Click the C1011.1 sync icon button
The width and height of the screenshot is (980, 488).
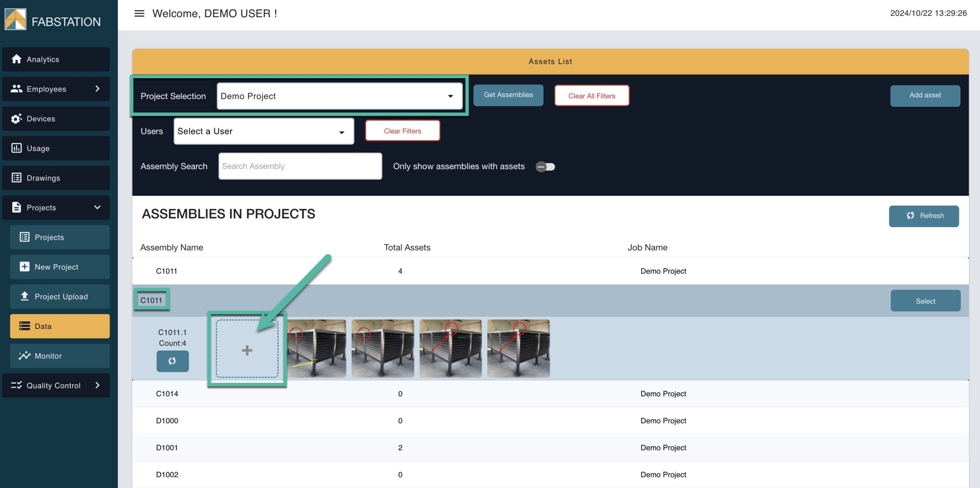click(172, 361)
